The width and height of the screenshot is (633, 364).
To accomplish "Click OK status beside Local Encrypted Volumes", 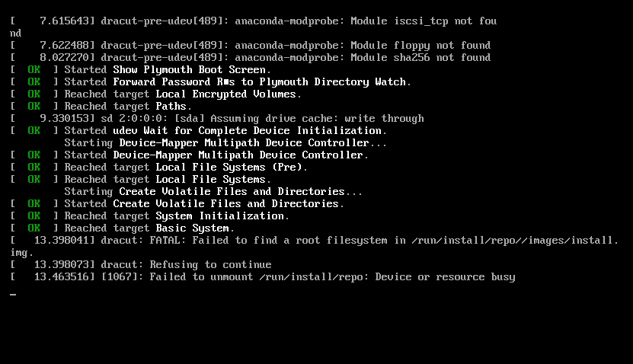I will tap(34, 94).
